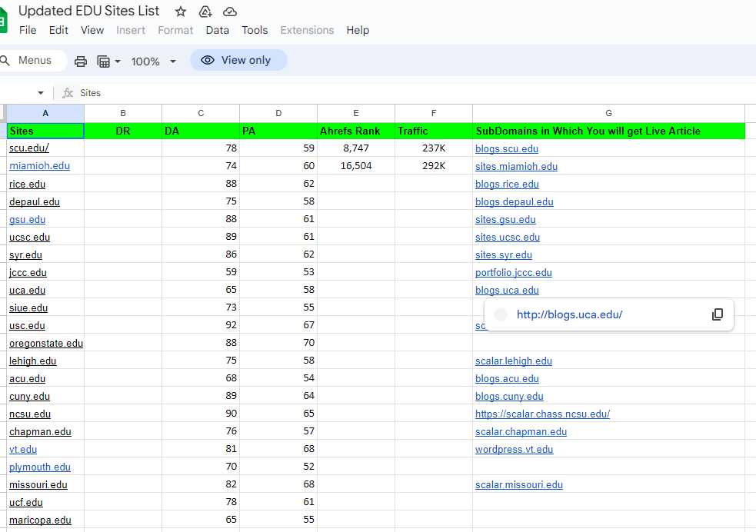This screenshot has width=756, height=532.
Task: Select column A header
Action: [x=45, y=113]
